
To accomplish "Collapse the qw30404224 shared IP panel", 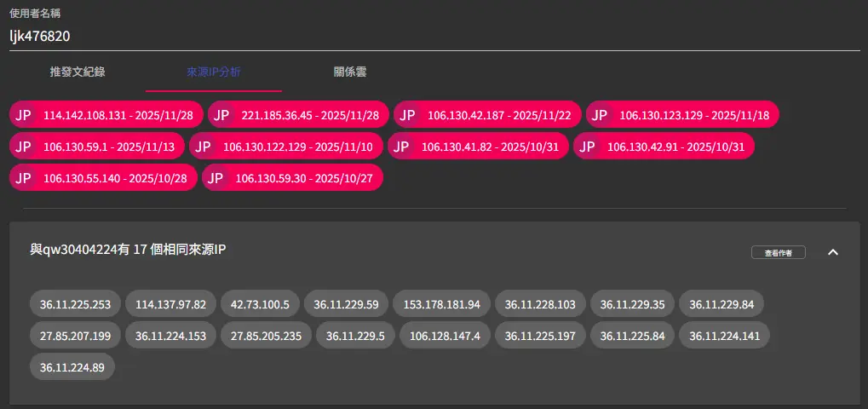I will tap(833, 252).
